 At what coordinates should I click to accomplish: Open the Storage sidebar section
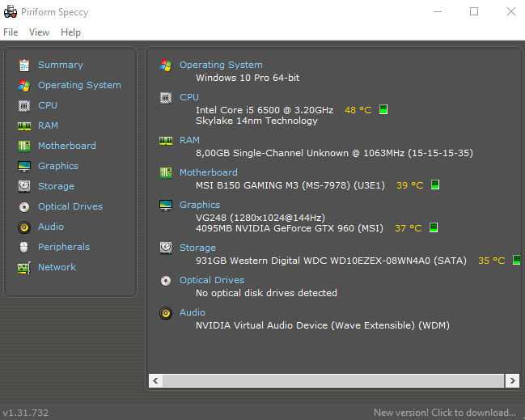pyautogui.click(x=56, y=186)
